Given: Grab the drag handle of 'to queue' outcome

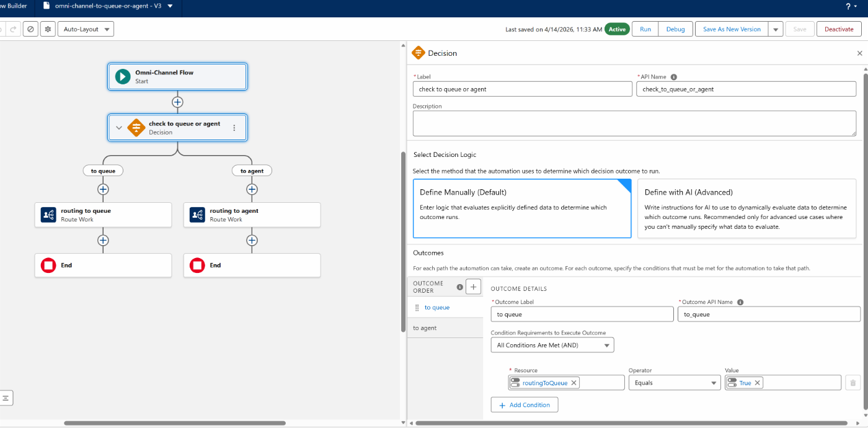Looking at the screenshot, I should pyautogui.click(x=417, y=308).
